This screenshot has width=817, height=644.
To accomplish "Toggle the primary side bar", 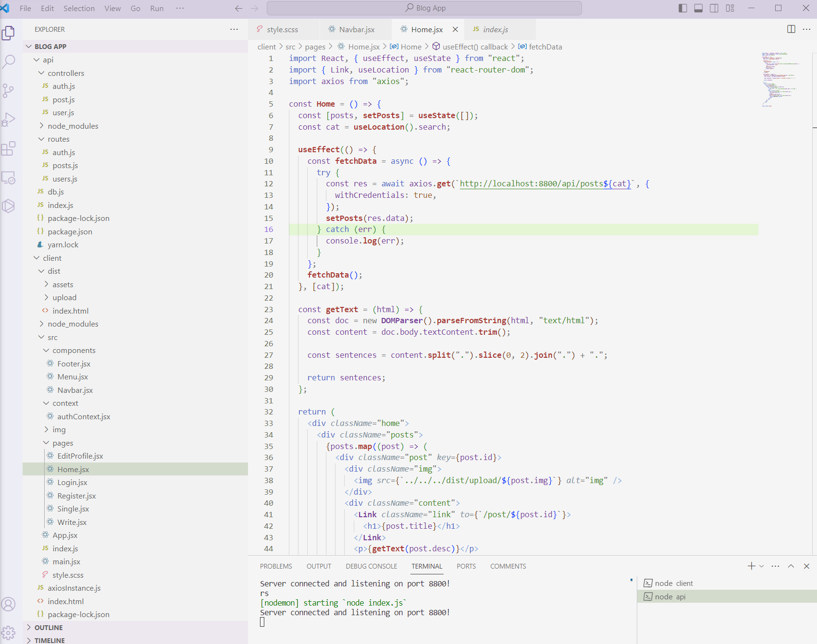I will (x=683, y=8).
